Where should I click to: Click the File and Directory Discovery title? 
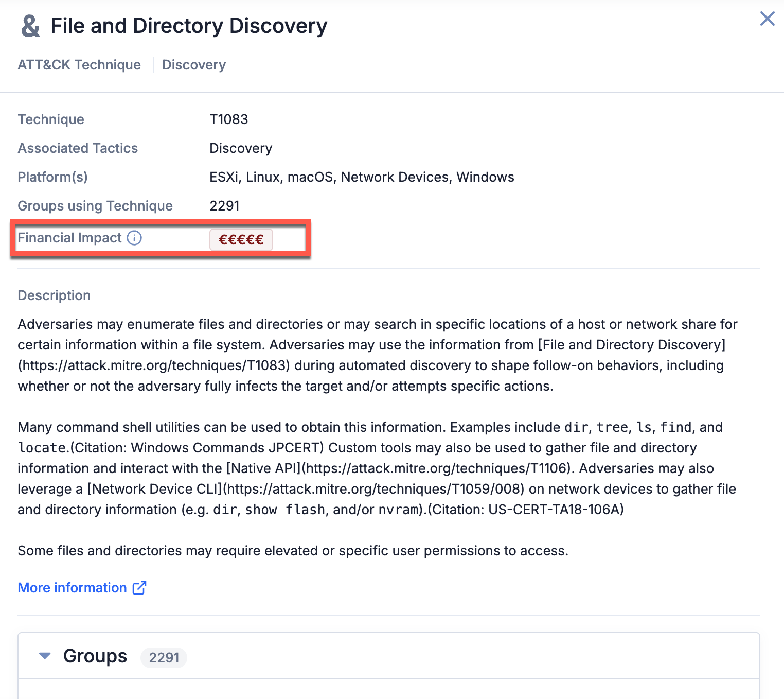(189, 26)
